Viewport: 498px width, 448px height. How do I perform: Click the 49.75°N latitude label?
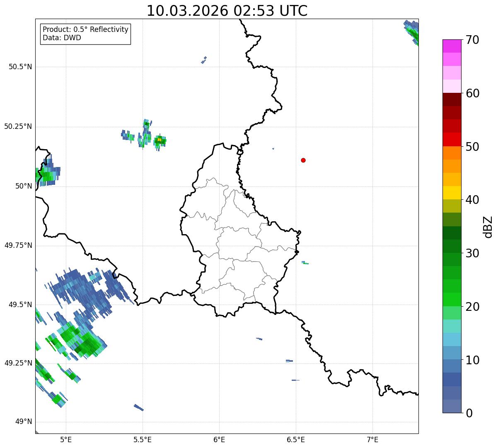[18, 245]
